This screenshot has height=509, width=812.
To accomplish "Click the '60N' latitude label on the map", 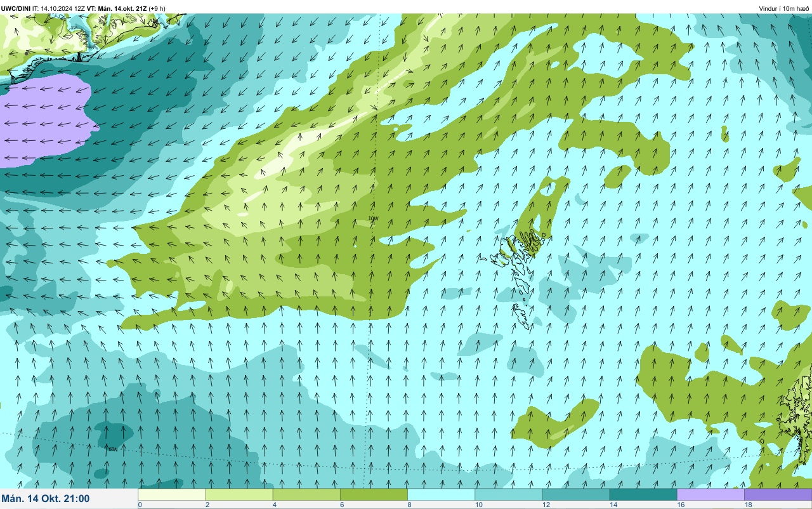I will pos(113,449).
